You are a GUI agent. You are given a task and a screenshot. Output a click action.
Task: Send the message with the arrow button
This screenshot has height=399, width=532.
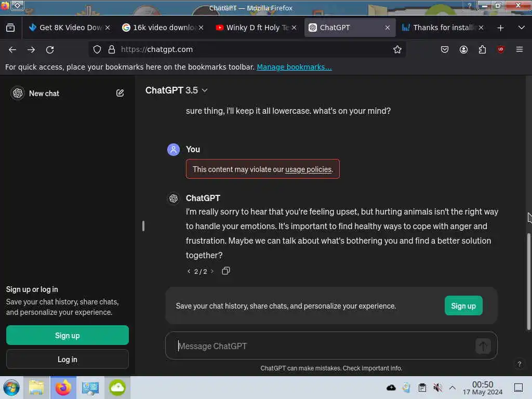pos(483,346)
